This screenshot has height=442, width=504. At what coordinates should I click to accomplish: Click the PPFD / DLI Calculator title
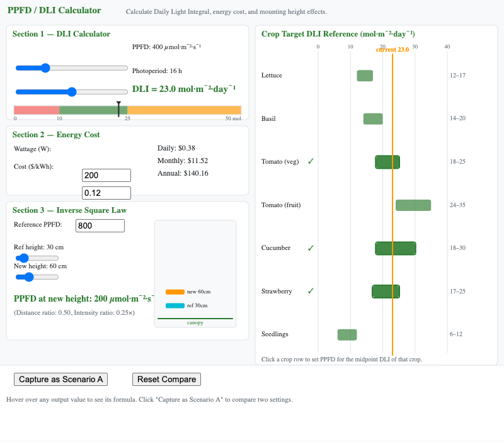click(x=54, y=10)
